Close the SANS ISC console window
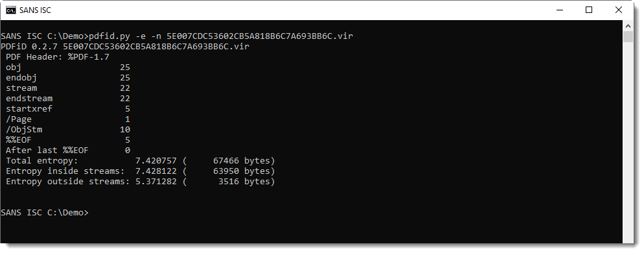 [619, 10]
